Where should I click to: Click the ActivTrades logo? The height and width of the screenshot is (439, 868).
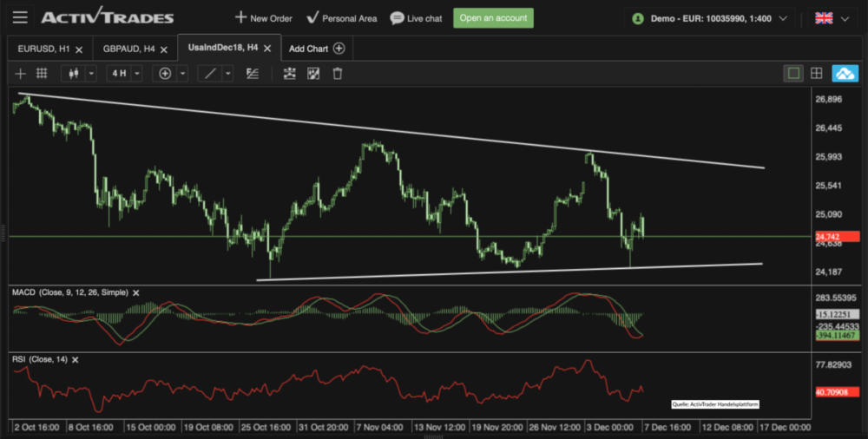pos(108,16)
